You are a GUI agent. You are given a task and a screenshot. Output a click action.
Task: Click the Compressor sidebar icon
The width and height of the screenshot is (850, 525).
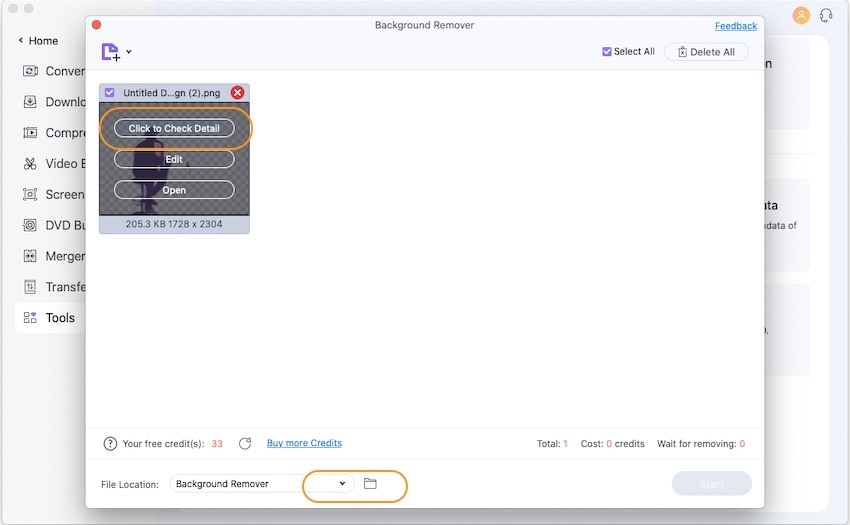[x=30, y=133]
